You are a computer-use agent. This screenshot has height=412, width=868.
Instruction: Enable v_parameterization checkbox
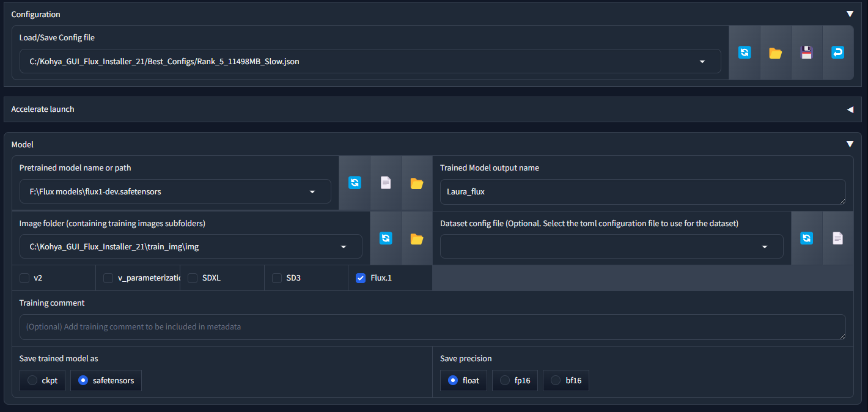(x=108, y=278)
